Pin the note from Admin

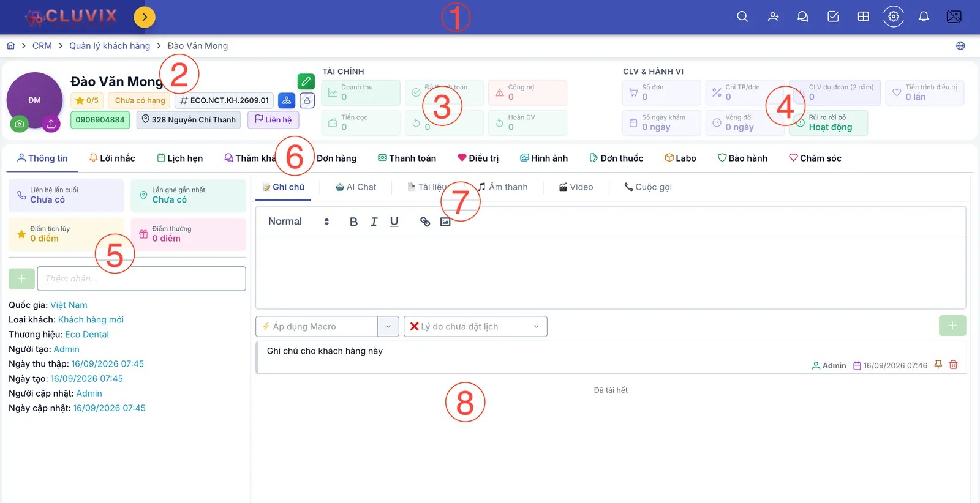[x=938, y=365]
